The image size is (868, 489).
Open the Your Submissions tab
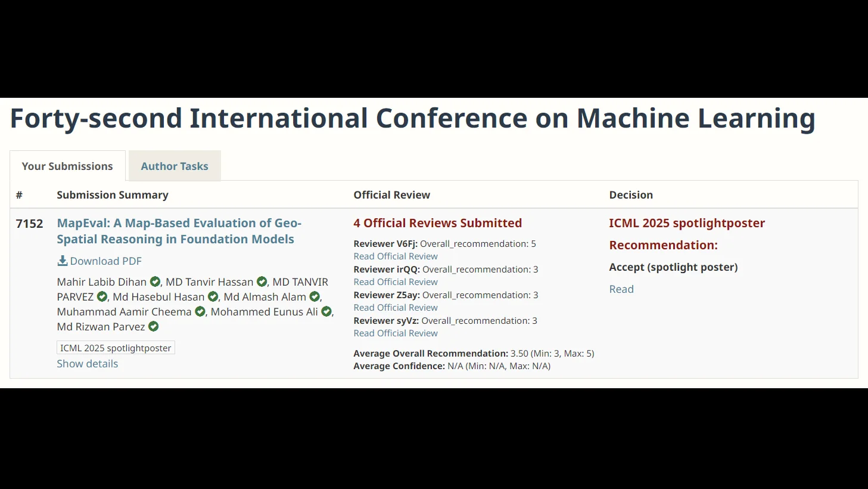coord(67,166)
